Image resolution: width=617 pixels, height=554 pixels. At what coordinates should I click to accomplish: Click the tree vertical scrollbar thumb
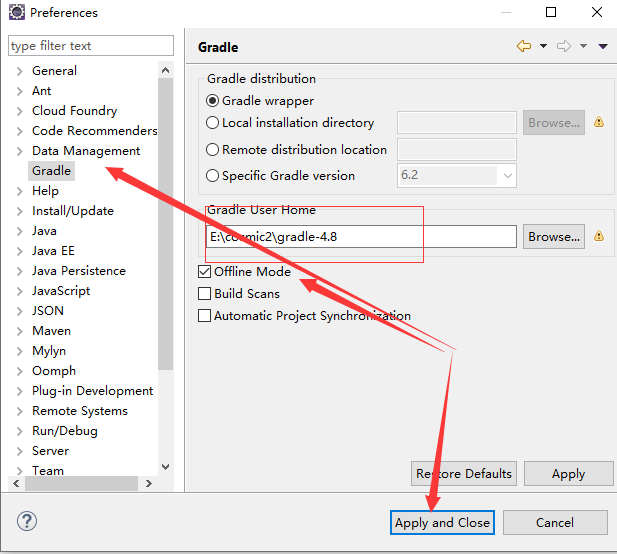click(x=166, y=224)
